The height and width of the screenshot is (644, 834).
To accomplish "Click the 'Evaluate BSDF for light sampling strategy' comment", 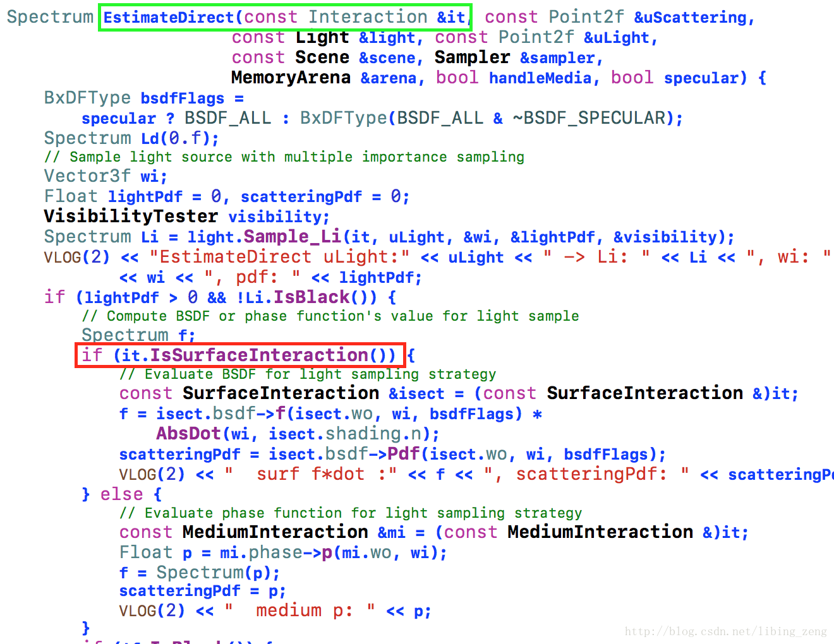I will click(x=308, y=374).
